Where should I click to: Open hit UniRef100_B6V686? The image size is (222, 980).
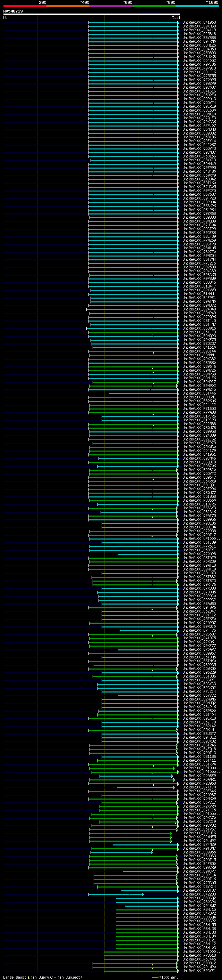[199, 38]
